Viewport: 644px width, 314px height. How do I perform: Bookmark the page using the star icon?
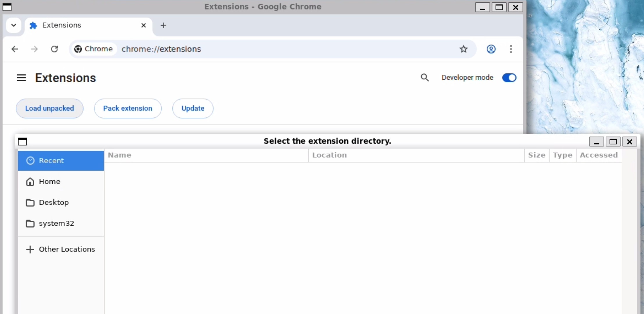(463, 49)
